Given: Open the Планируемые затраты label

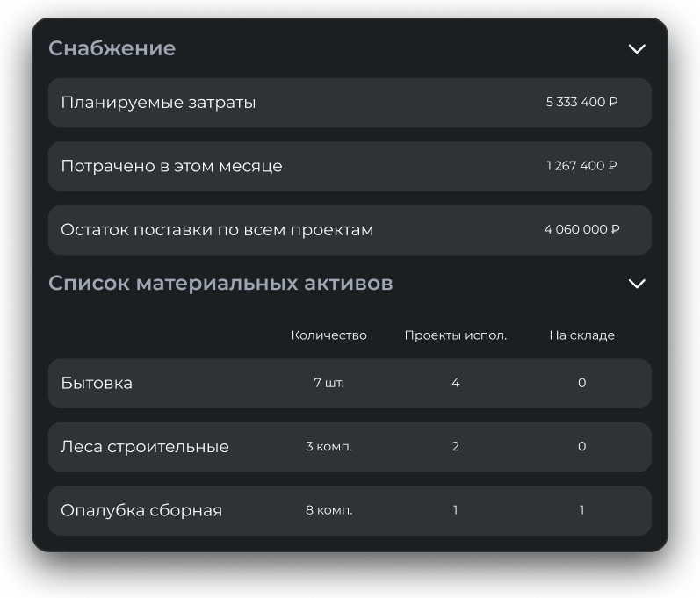Looking at the screenshot, I should tap(158, 103).
